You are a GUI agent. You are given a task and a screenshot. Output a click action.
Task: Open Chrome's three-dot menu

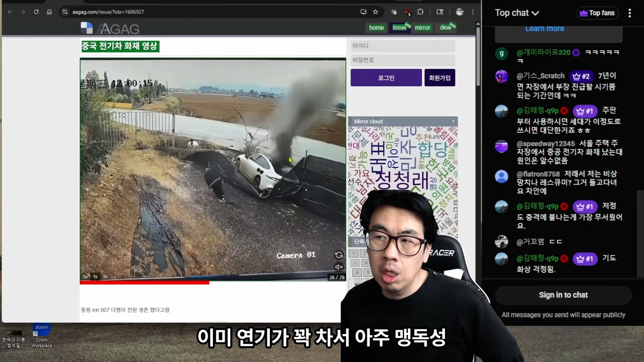pos(473,12)
